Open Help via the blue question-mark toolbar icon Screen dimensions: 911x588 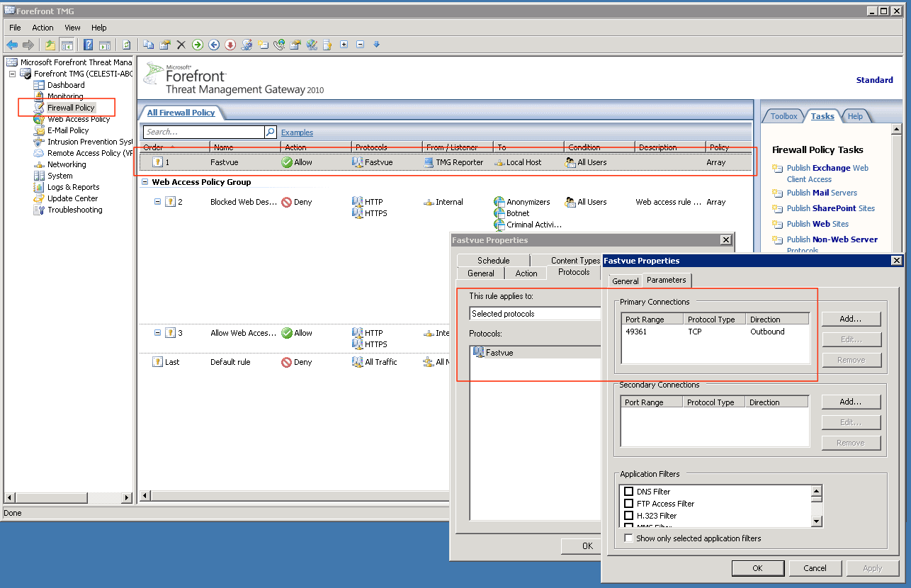click(x=89, y=45)
